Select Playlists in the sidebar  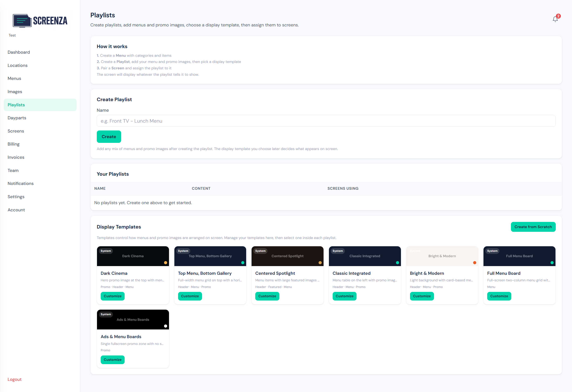(x=16, y=105)
